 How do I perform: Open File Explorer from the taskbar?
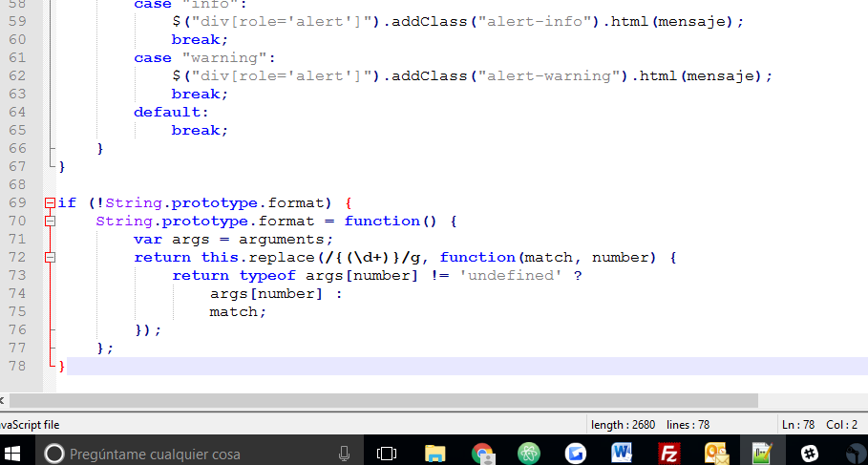[434, 454]
